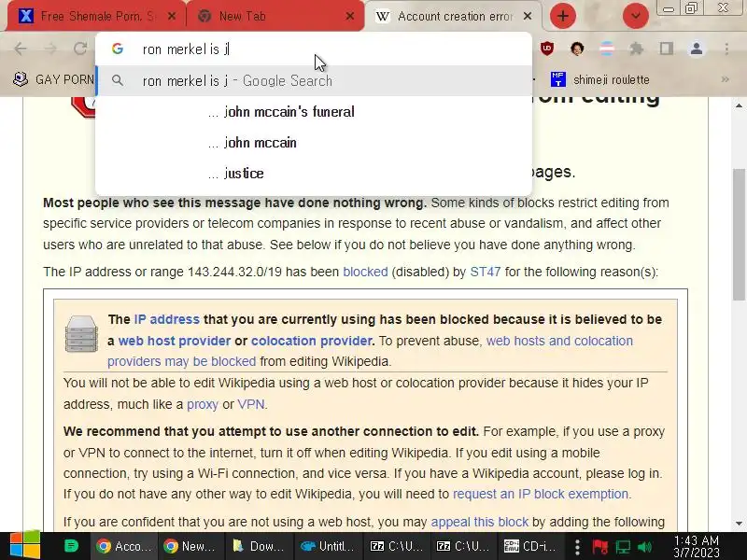The width and height of the screenshot is (747, 560).
Task: Open the shimeji roulette bookmark
Action: (x=599, y=79)
